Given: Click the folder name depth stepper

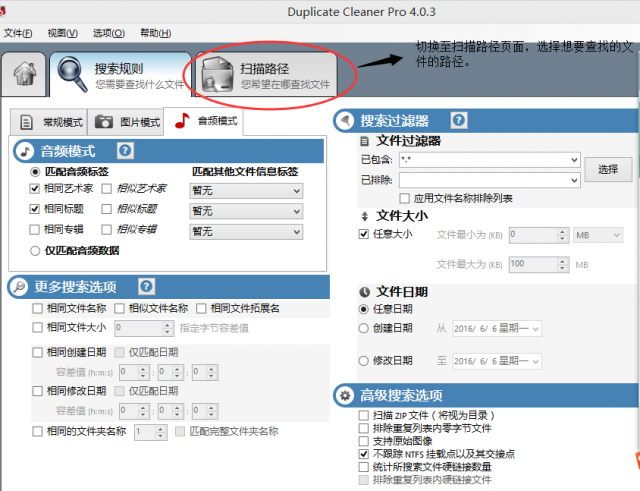Looking at the screenshot, I should [151, 432].
